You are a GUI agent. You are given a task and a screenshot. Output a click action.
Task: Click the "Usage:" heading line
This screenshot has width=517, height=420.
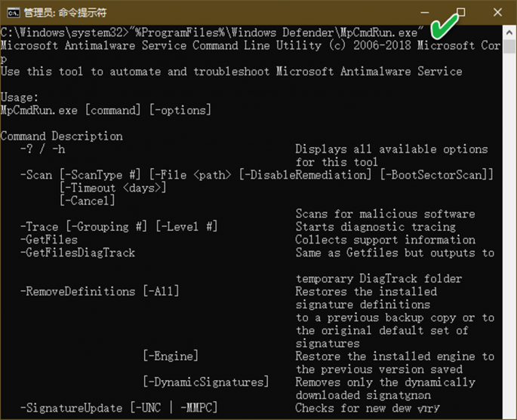click(20, 97)
